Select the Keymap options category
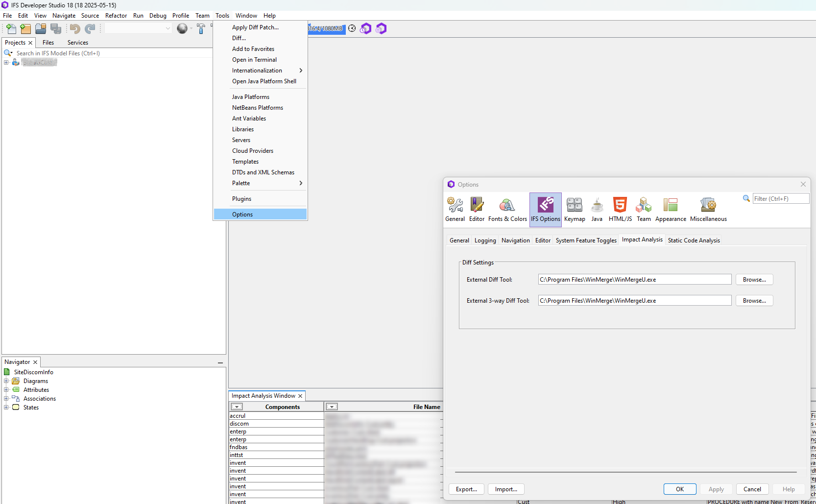The width and height of the screenshot is (816, 504). (574, 210)
